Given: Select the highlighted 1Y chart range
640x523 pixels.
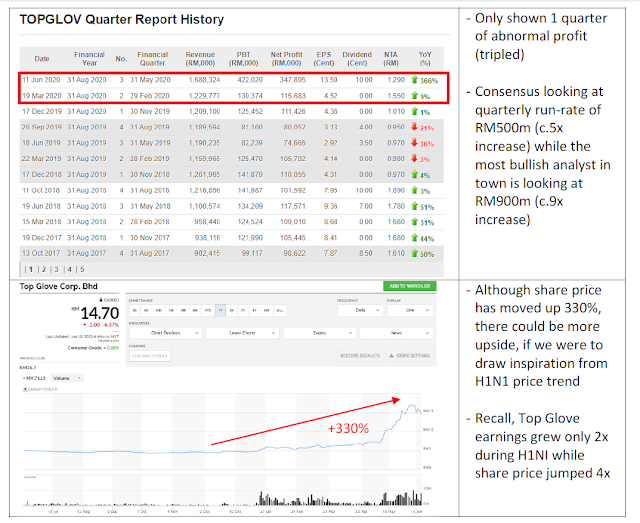Looking at the screenshot, I should (220, 310).
